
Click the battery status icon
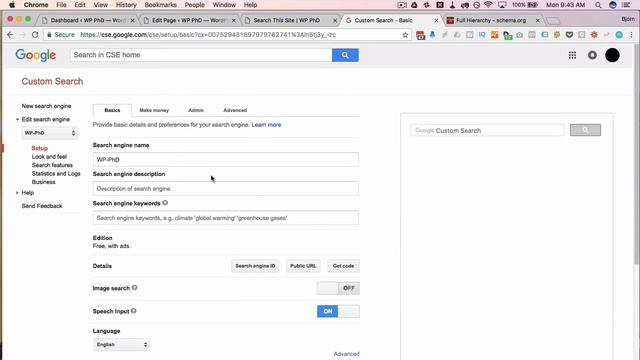533,5
